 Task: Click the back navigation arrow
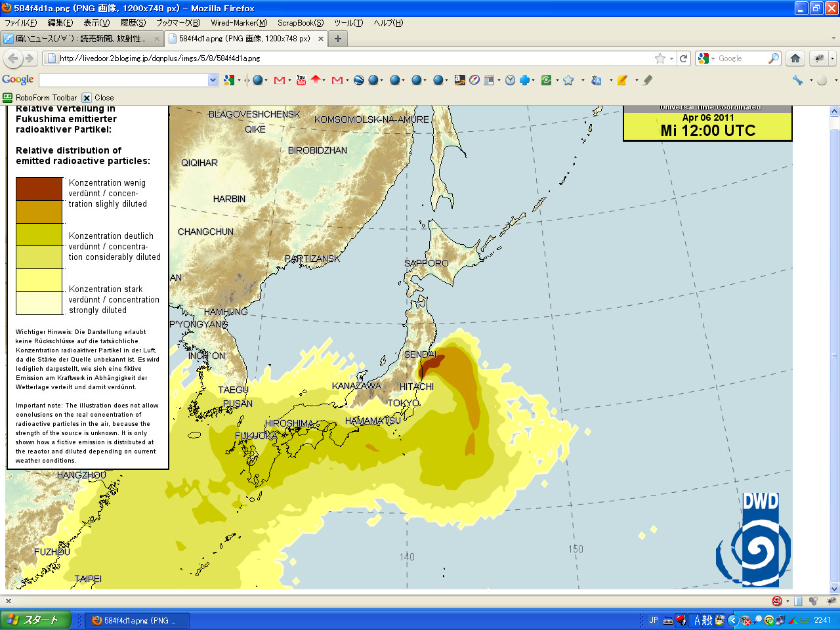13,58
